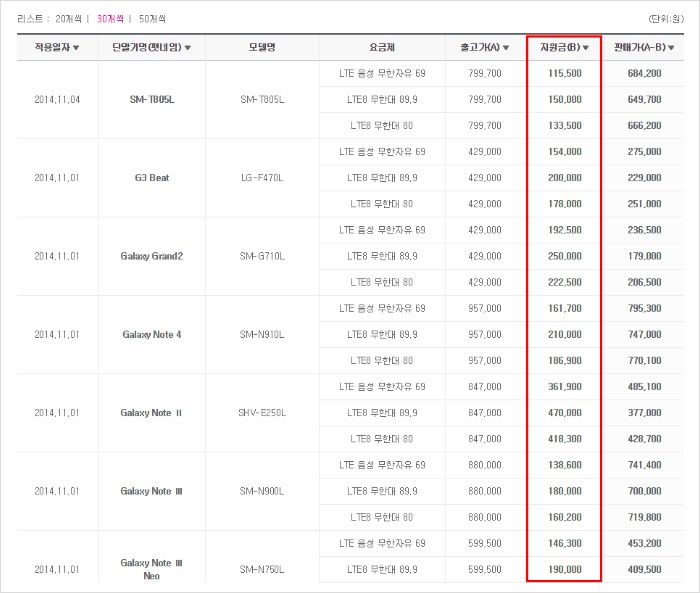This screenshot has height=593, width=700.
Task: Click subsidy value 250,000
Action: click(x=565, y=256)
